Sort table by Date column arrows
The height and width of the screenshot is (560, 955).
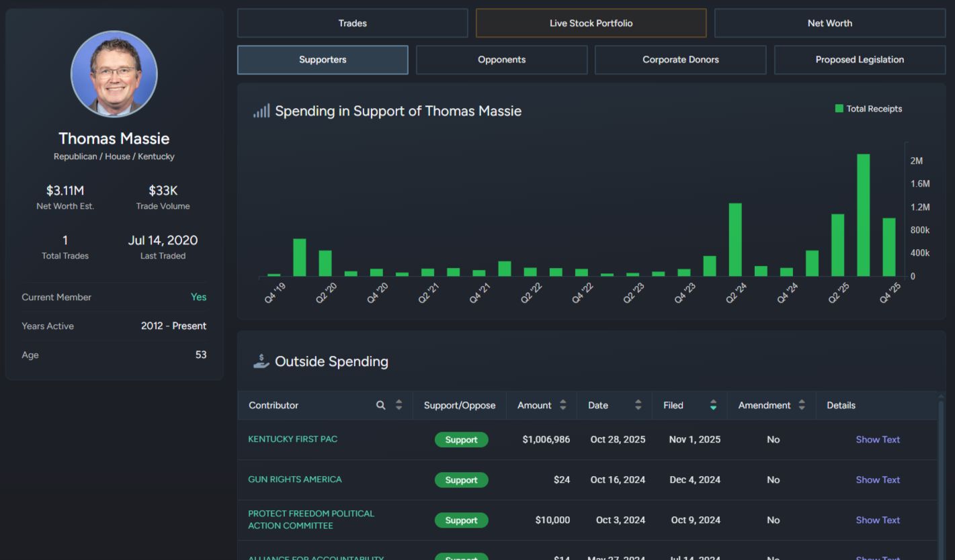pyautogui.click(x=638, y=405)
